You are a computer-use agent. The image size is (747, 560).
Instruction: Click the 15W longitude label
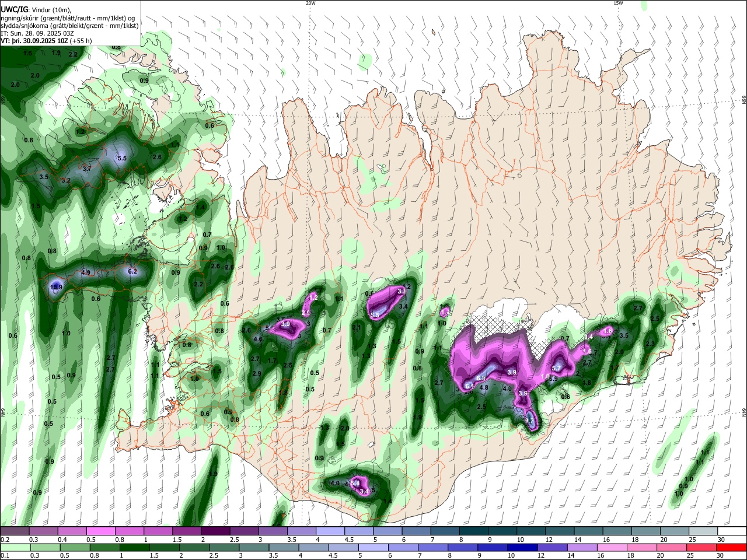[618, 3]
